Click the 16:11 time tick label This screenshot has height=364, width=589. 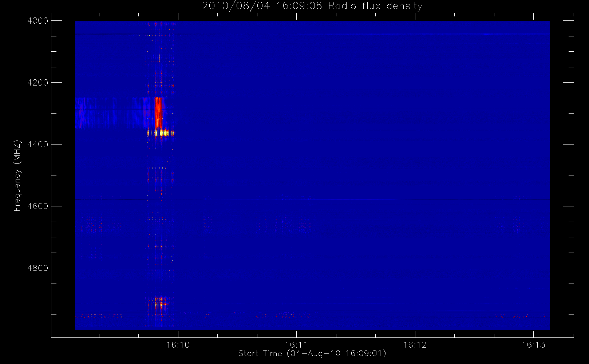pos(296,345)
